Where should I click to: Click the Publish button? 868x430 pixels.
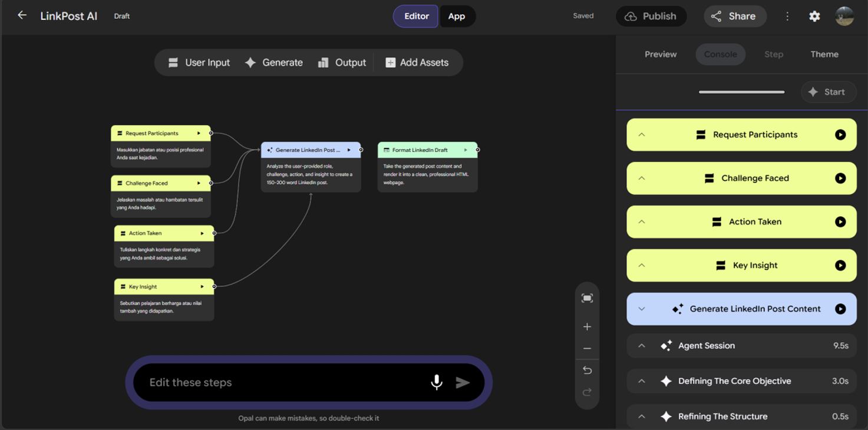[651, 16]
